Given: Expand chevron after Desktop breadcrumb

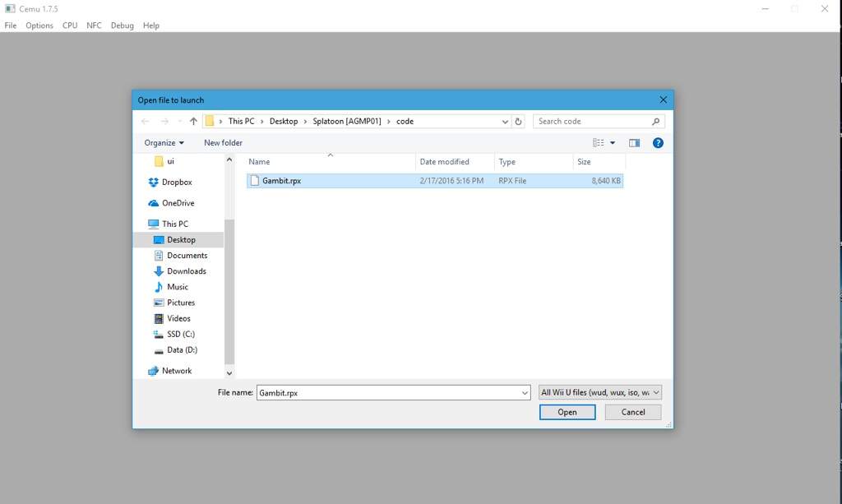Looking at the screenshot, I should click(306, 122).
